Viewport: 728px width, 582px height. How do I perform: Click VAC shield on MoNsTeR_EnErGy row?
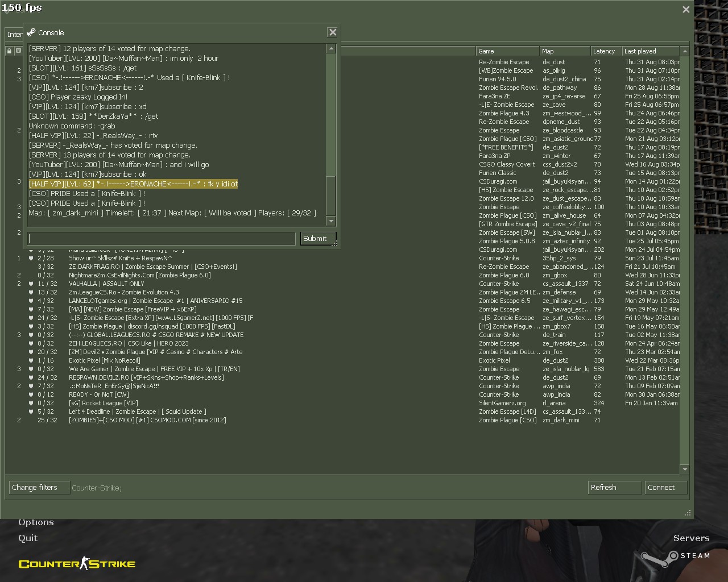(x=31, y=386)
